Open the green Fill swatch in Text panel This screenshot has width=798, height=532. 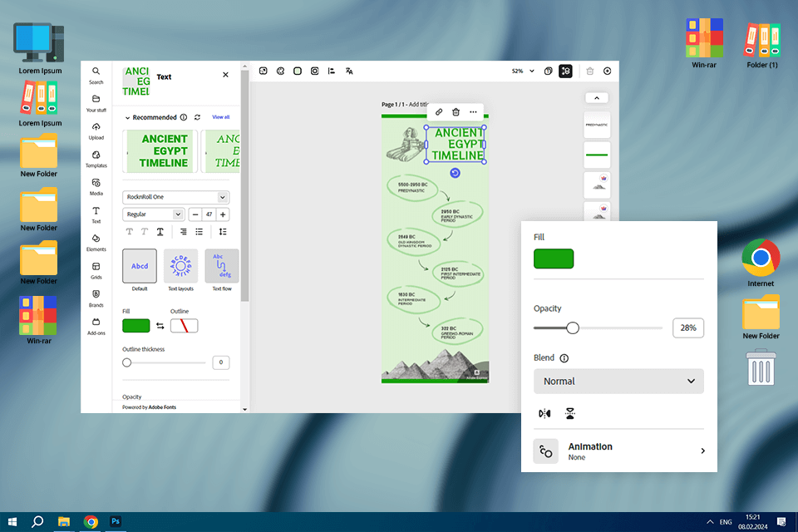(135, 326)
